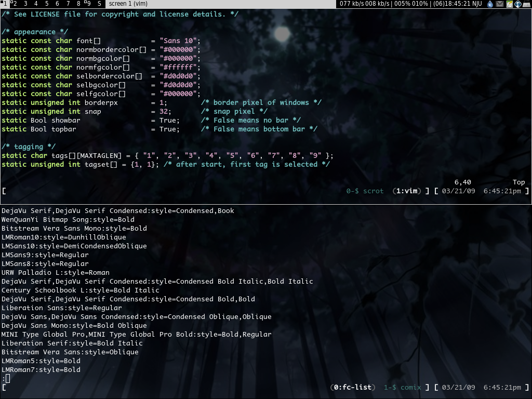Switch to dwm tag 6
The image size is (532, 399).
[x=57, y=4]
